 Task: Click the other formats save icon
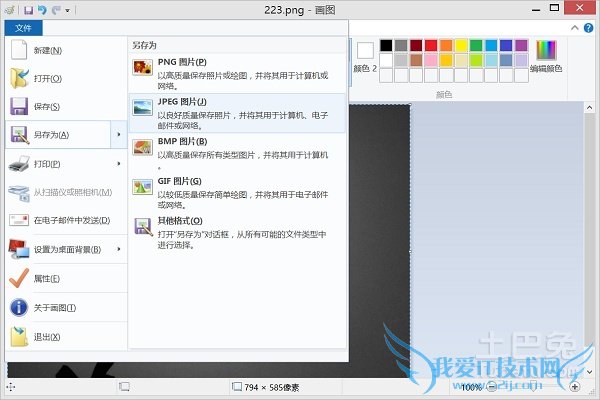pos(143,226)
